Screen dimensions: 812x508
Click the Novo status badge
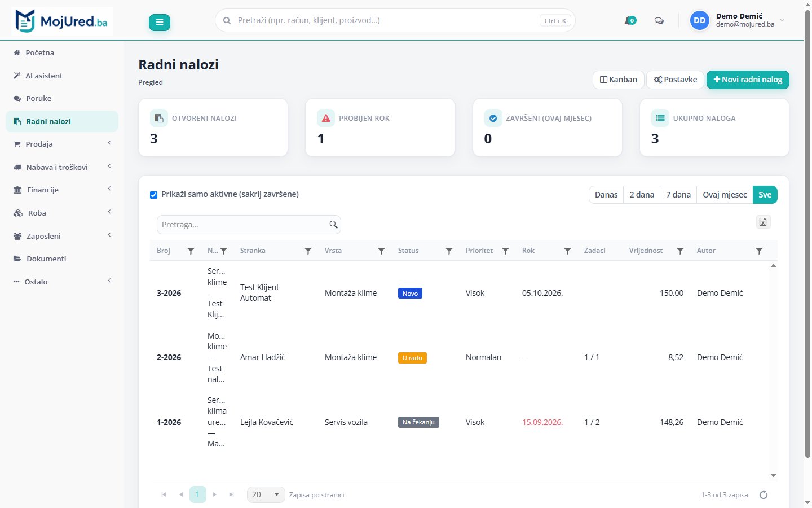[410, 294]
